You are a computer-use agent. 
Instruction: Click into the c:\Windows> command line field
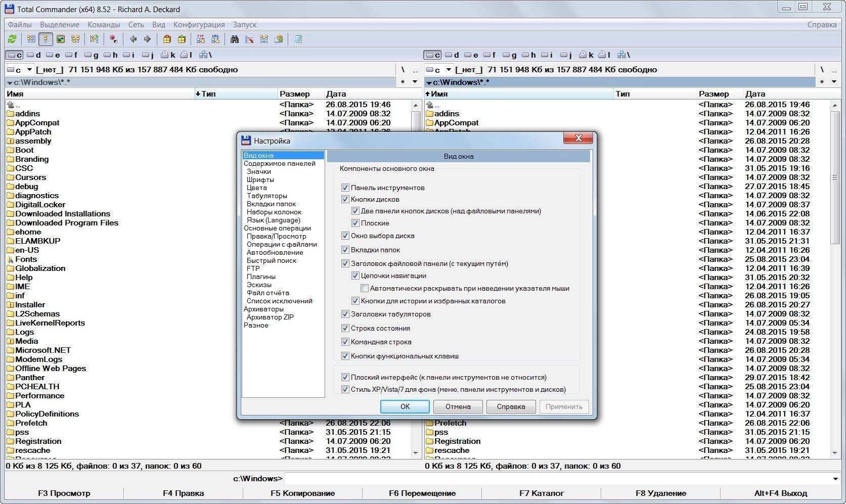click(557, 478)
